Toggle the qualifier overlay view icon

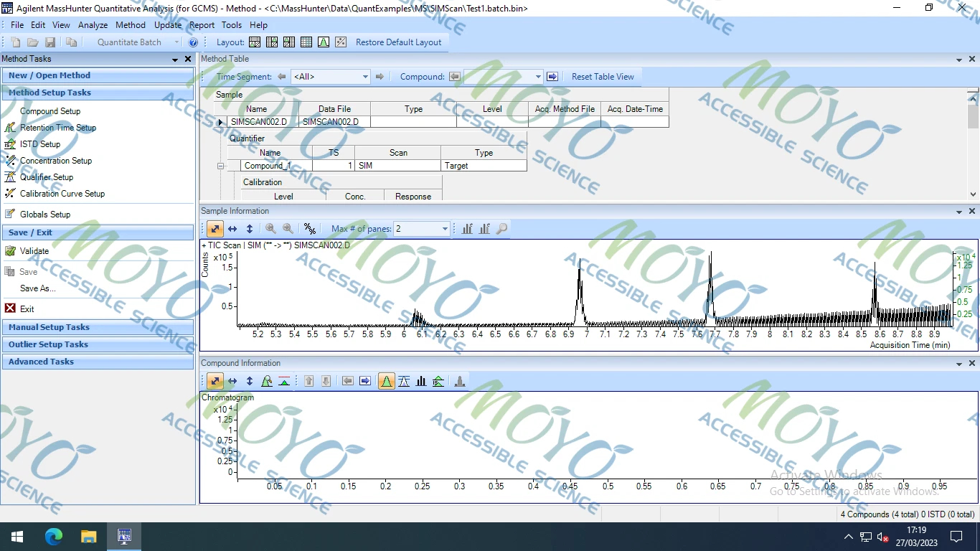pyautogui.click(x=404, y=381)
